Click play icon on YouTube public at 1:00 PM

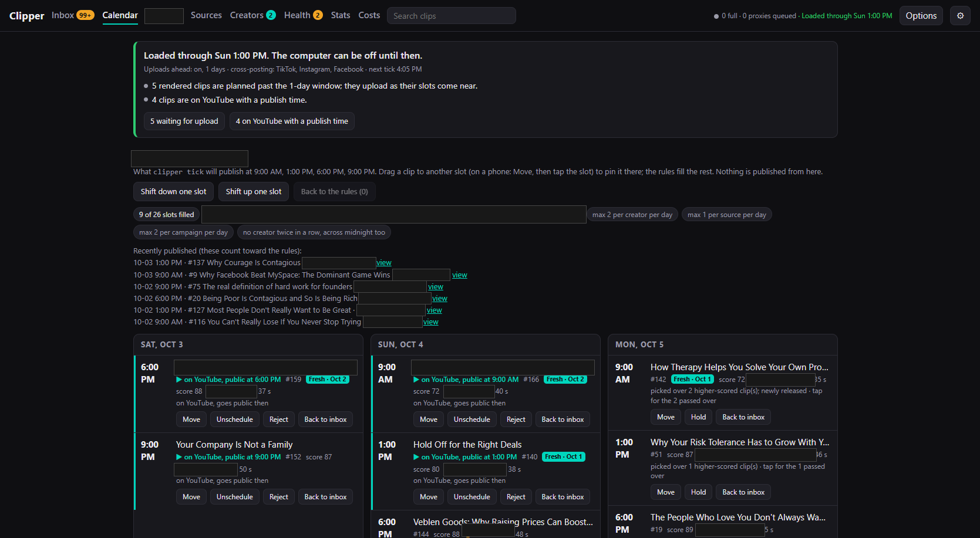(x=416, y=457)
